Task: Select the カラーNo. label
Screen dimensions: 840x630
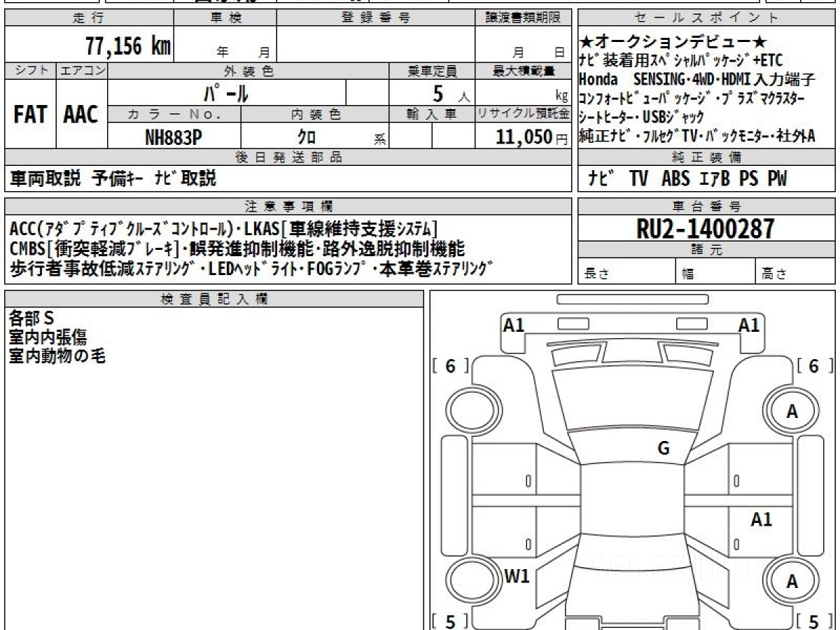Action: click(174, 114)
